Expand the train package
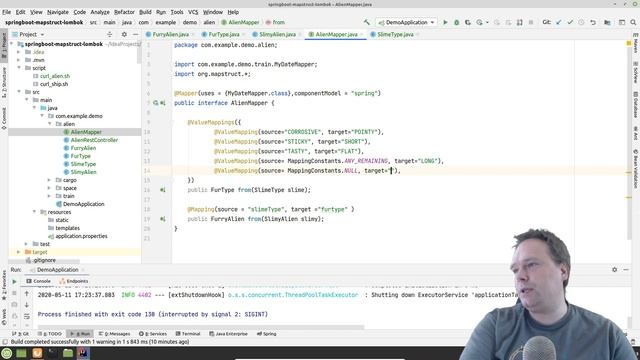This screenshot has height=360, width=640. (50, 196)
